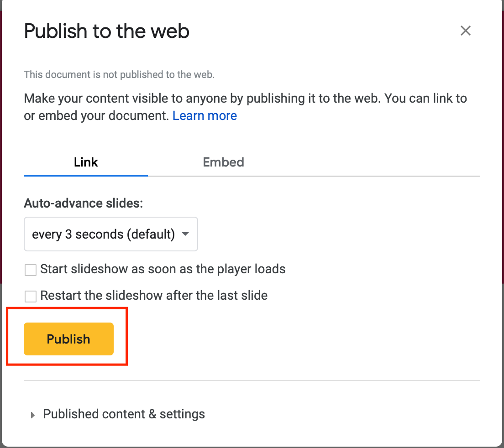Click the Publish to the web title
The image size is (504, 448).
(x=107, y=31)
